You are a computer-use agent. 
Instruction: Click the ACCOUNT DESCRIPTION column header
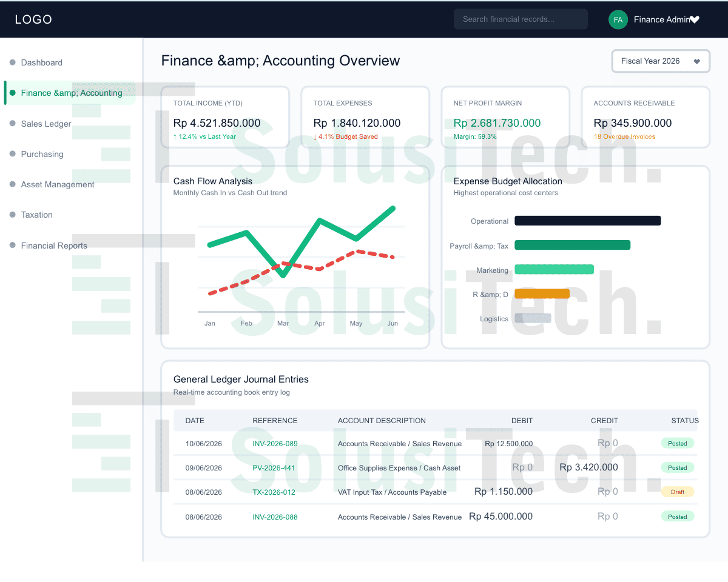pyautogui.click(x=382, y=421)
